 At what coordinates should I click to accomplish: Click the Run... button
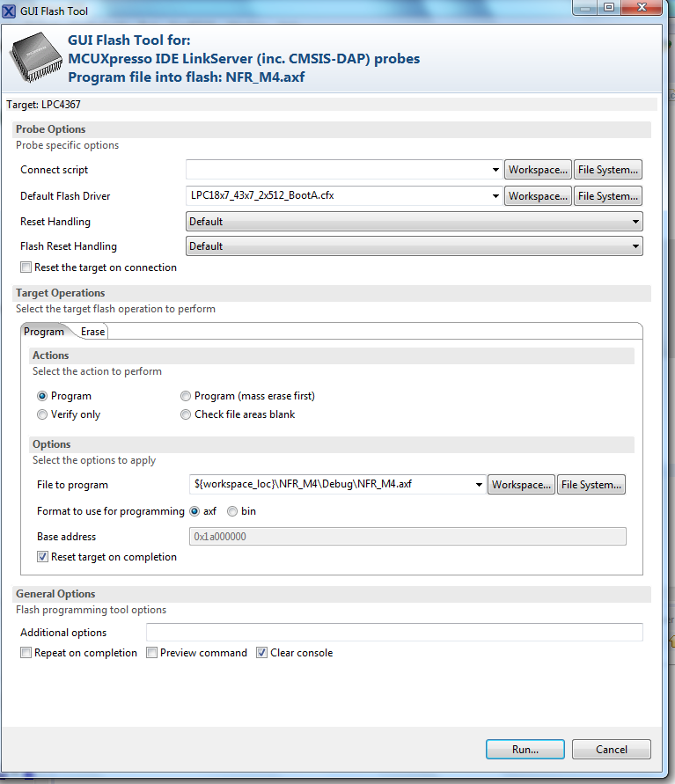(x=525, y=749)
